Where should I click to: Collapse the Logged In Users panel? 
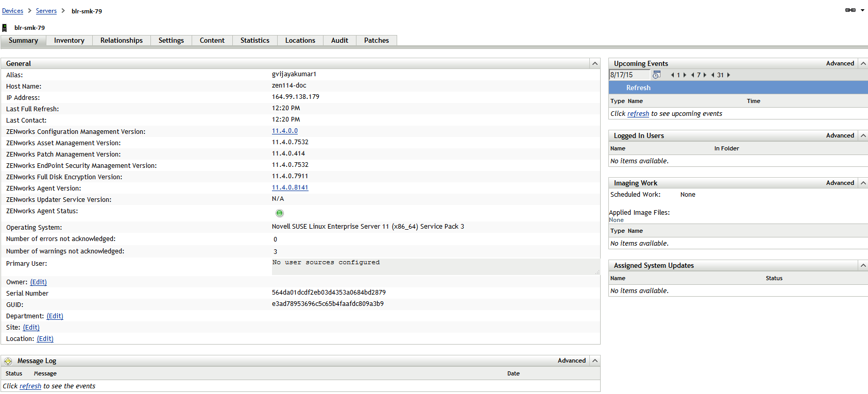863,135
